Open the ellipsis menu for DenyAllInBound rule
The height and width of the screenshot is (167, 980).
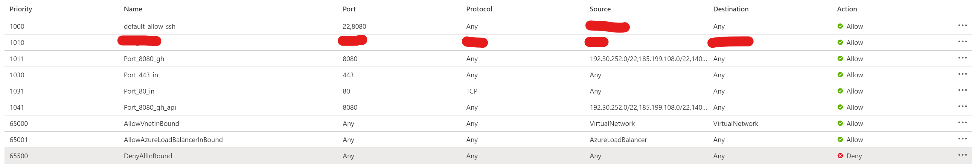coord(962,155)
